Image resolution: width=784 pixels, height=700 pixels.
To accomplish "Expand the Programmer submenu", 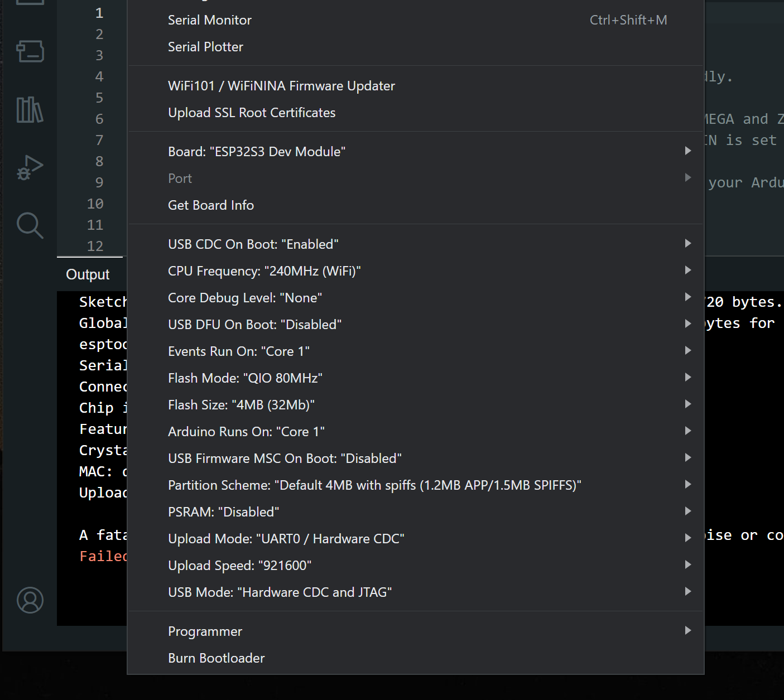I will tap(416, 631).
